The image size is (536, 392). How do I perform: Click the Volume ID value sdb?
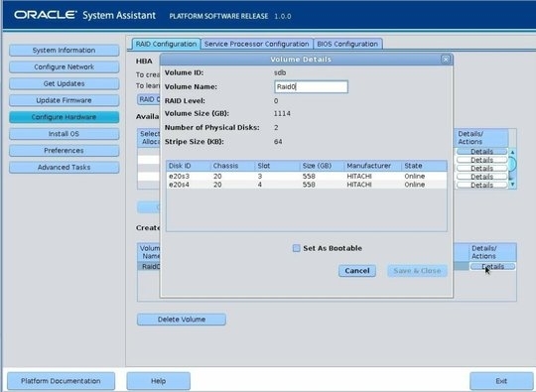[280, 72]
